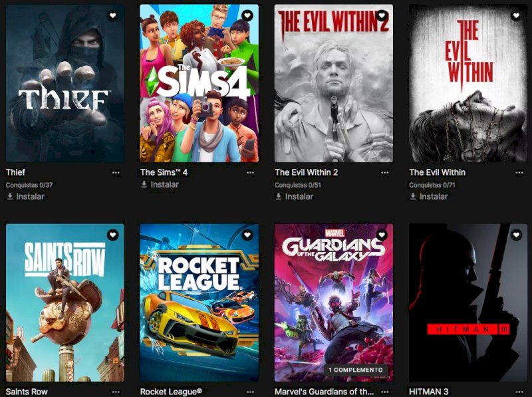This screenshot has width=532, height=397.
Task: Favorite The Evil Within via heart icon
Action: pyautogui.click(x=516, y=15)
